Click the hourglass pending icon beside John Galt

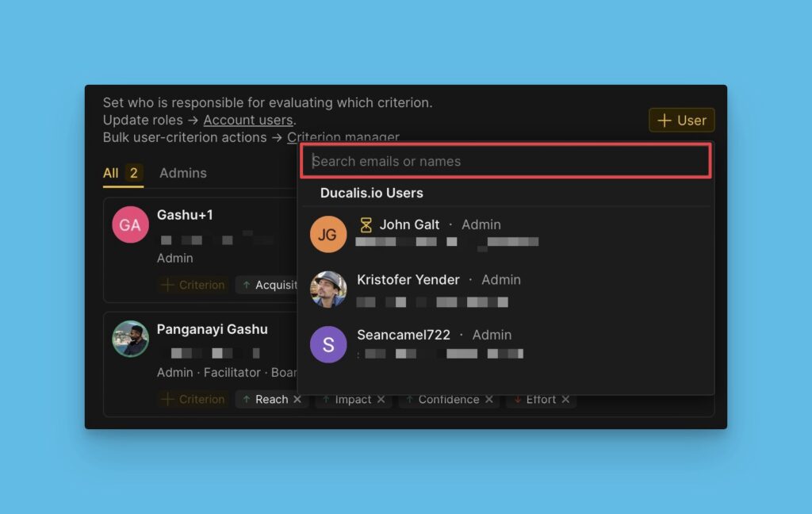tap(366, 225)
